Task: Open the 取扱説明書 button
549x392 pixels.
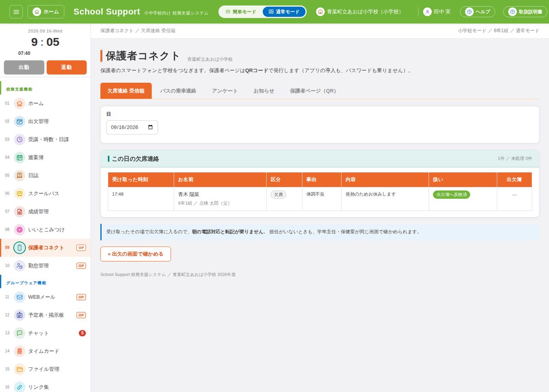Action: (526, 11)
